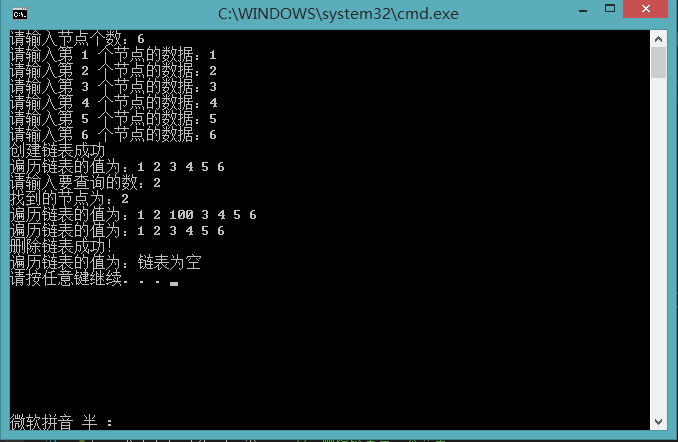Click the line 创建链表成功
Image resolution: width=678 pixels, height=442 pixels.
pyautogui.click(x=57, y=151)
